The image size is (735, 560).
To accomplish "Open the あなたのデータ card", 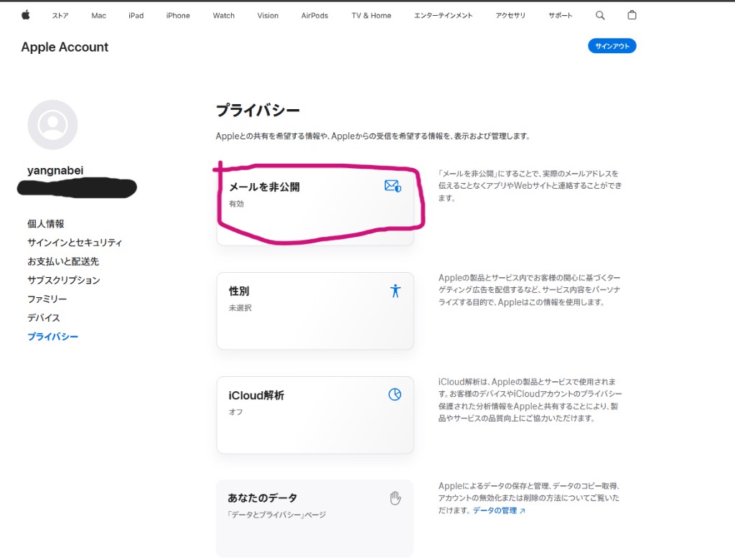I will point(315,519).
